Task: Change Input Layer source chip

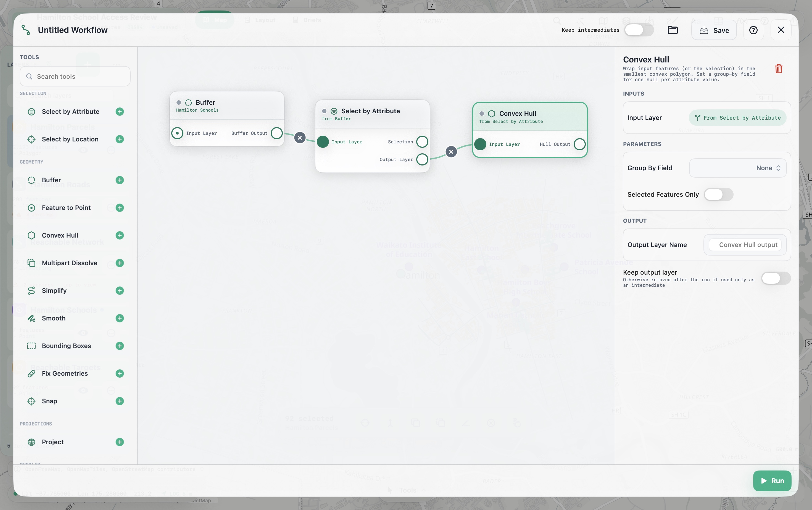Action: [x=737, y=118]
